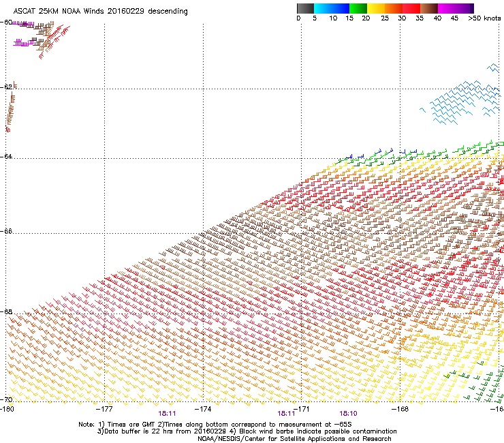Click the -64 latitude axis label
504x443 pixels.
point(6,156)
